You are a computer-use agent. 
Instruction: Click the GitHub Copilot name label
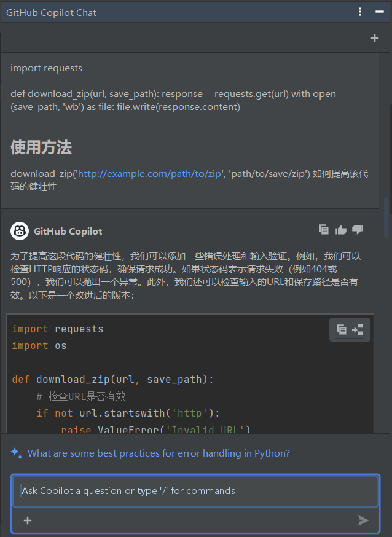pos(68,232)
